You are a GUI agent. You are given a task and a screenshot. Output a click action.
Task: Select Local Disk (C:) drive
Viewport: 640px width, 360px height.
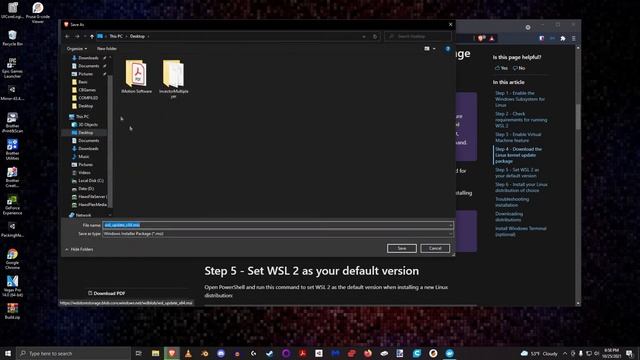click(x=91, y=180)
